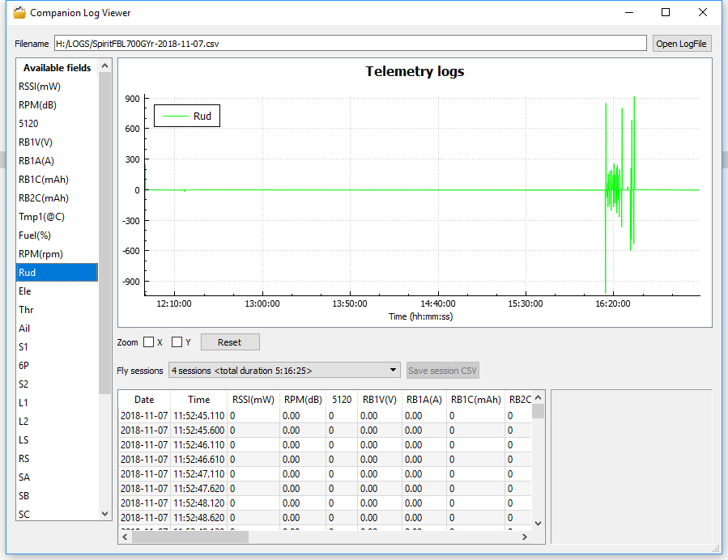This screenshot has width=728, height=560.
Task: Minimize the Log Viewer window
Action: (x=628, y=13)
